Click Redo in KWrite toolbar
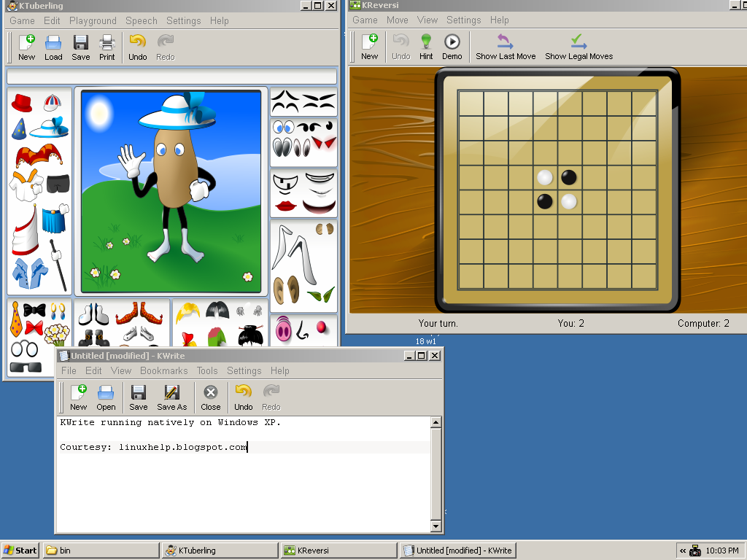 (271, 398)
